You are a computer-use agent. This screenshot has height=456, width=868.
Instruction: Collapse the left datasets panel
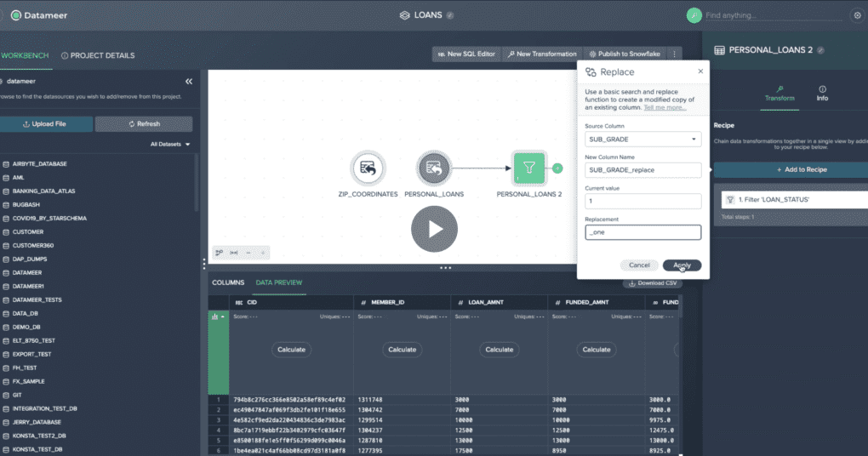[x=189, y=82]
